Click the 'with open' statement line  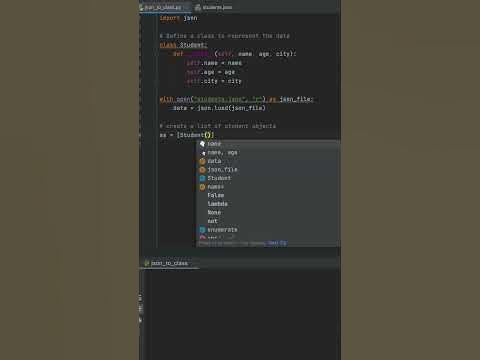point(237,99)
